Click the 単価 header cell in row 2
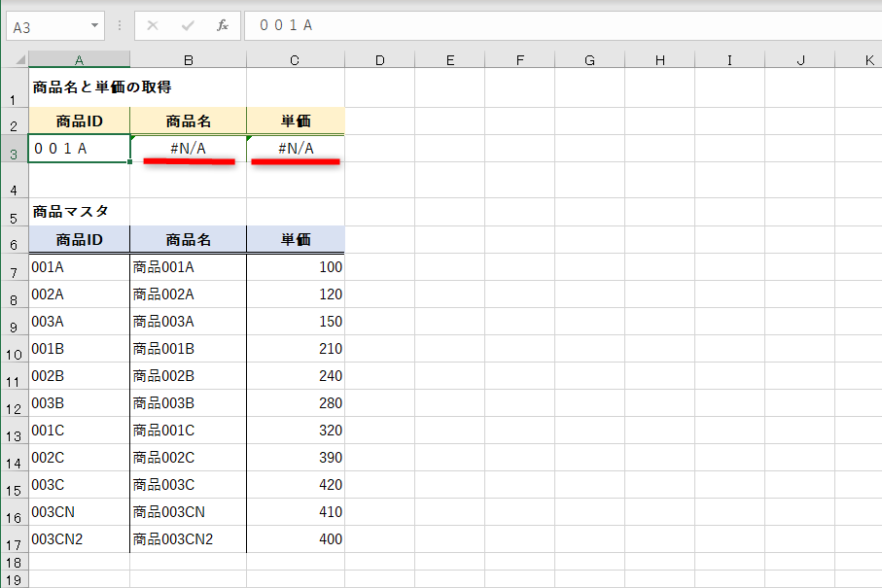 coord(294,121)
